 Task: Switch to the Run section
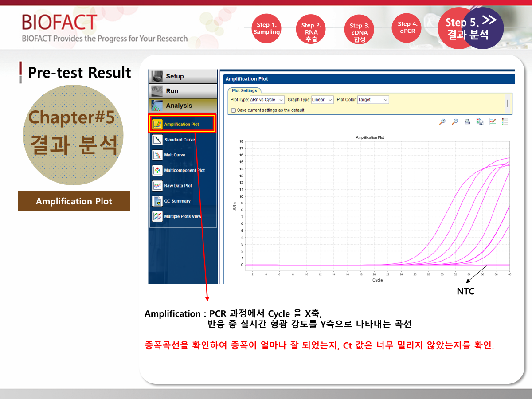(x=183, y=91)
